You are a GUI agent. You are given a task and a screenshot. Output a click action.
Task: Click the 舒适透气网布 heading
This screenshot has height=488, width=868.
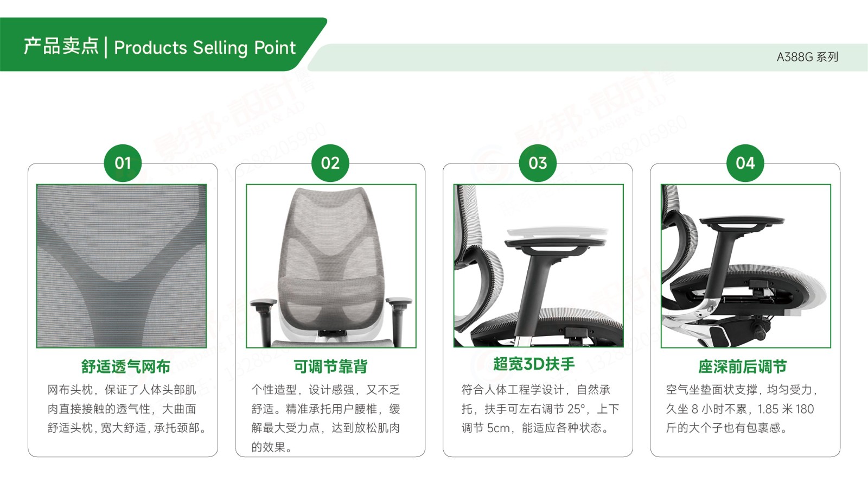(x=126, y=366)
